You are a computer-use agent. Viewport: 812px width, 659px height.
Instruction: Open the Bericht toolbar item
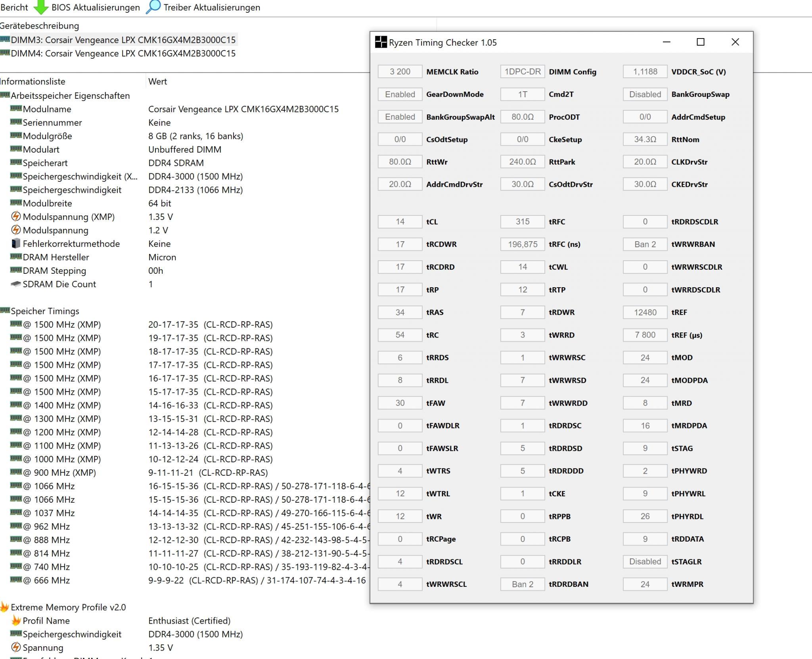point(14,7)
